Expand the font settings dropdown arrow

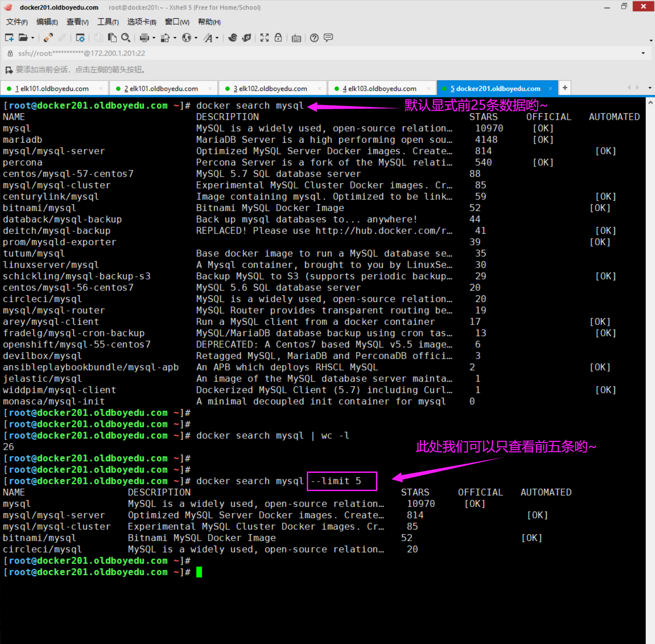(x=217, y=38)
